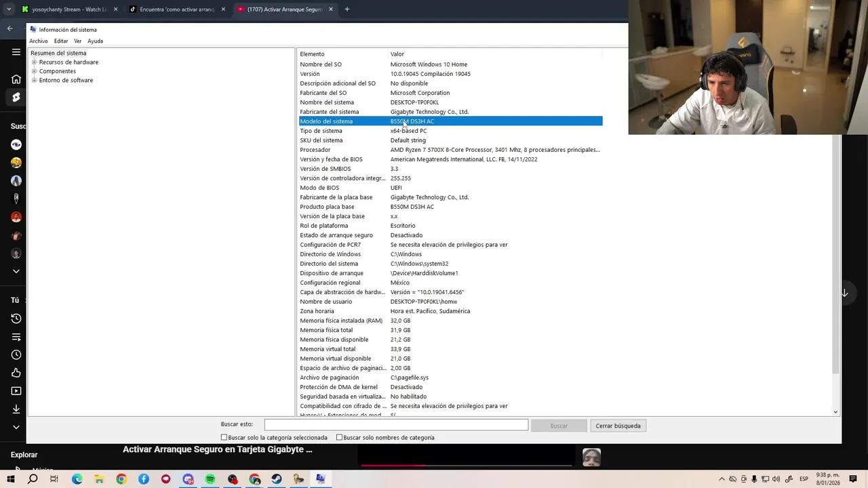Open the Archivo menu
This screenshot has height=488, width=868.
pyautogui.click(x=39, y=41)
